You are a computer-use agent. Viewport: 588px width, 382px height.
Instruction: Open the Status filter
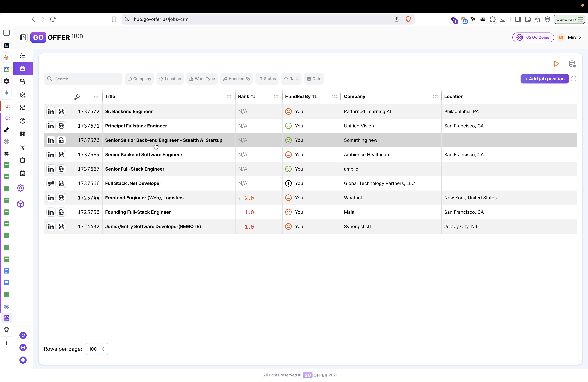(x=267, y=79)
